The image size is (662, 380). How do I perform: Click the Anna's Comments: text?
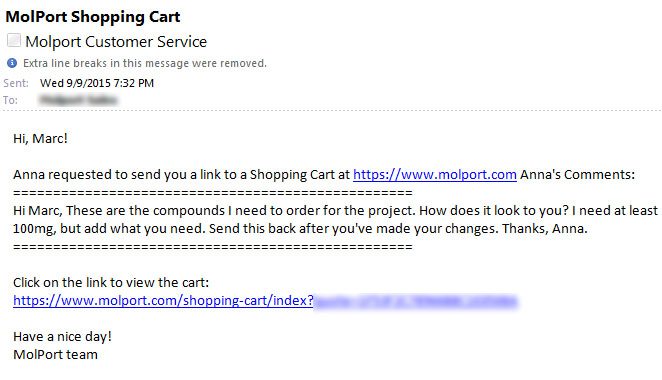(x=577, y=174)
